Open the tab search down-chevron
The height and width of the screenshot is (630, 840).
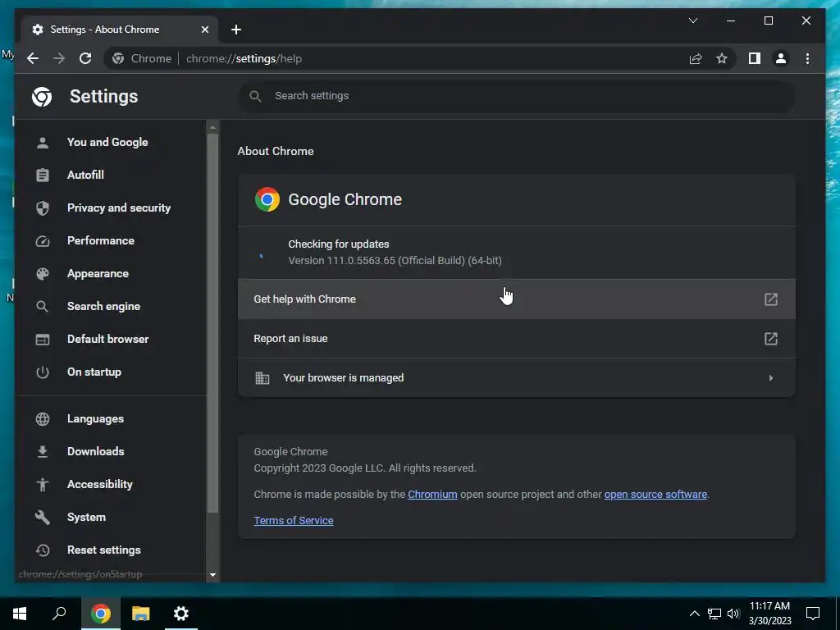692,21
